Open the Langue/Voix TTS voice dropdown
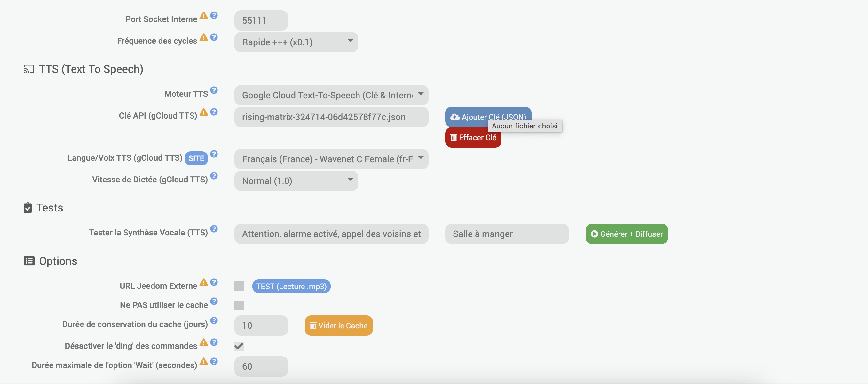868x384 pixels. click(331, 159)
